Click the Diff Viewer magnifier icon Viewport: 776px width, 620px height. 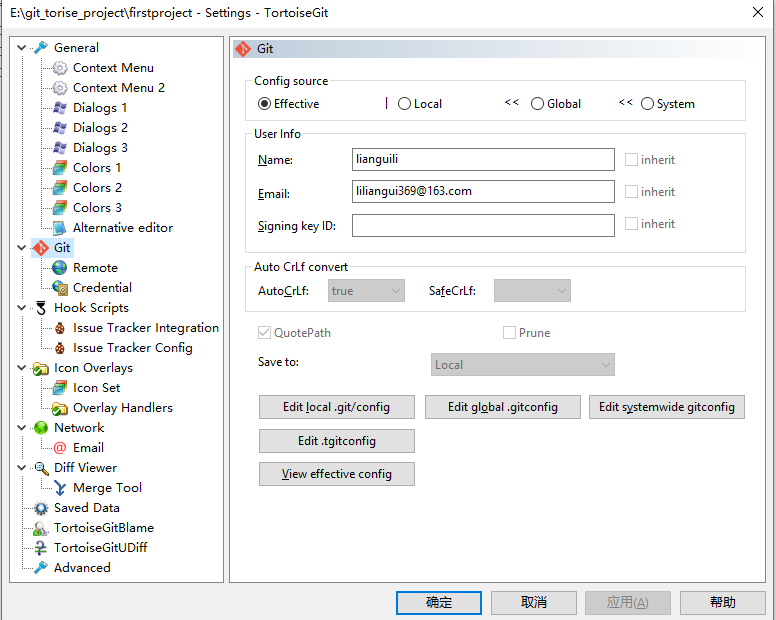point(41,468)
